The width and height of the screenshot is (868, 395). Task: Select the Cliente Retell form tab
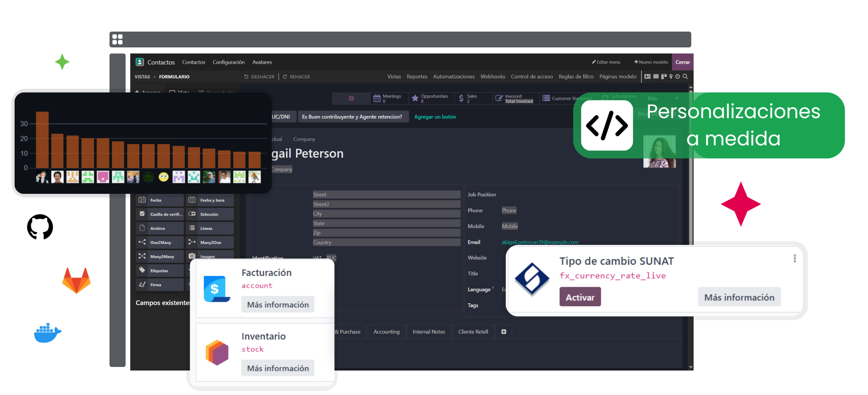click(473, 332)
